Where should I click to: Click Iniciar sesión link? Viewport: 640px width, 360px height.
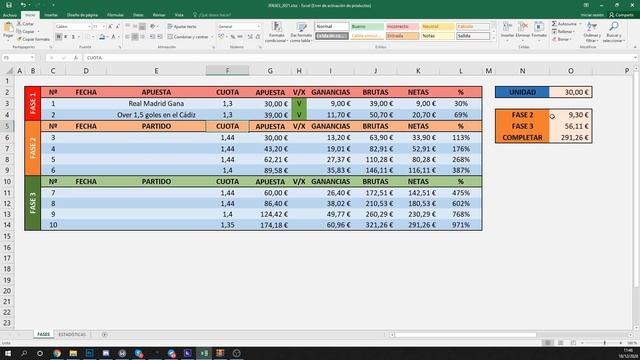tap(592, 15)
